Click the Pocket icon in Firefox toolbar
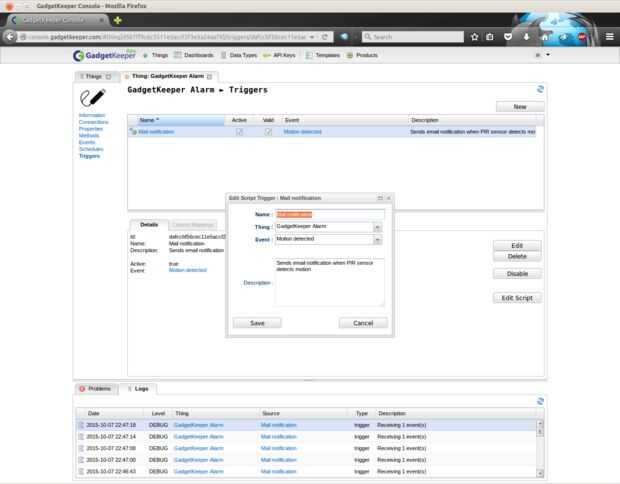Image resolution: width=620 pixels, height=484 pixels. (508, 37)
